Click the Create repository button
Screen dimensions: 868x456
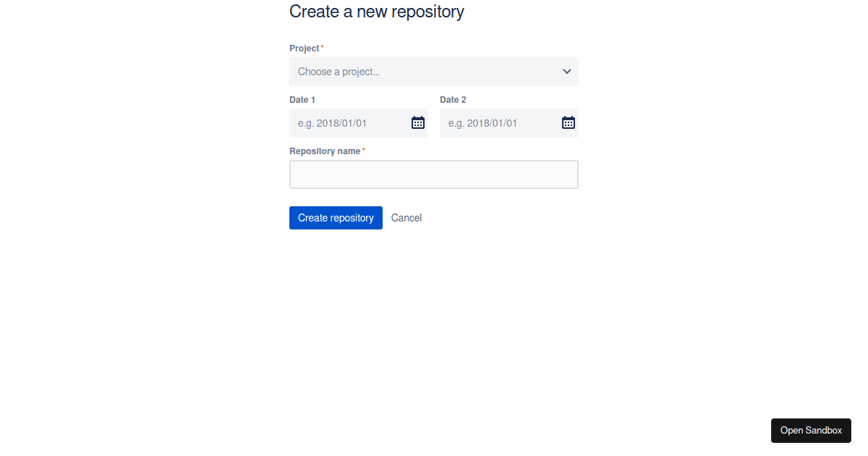coord(336,217)
